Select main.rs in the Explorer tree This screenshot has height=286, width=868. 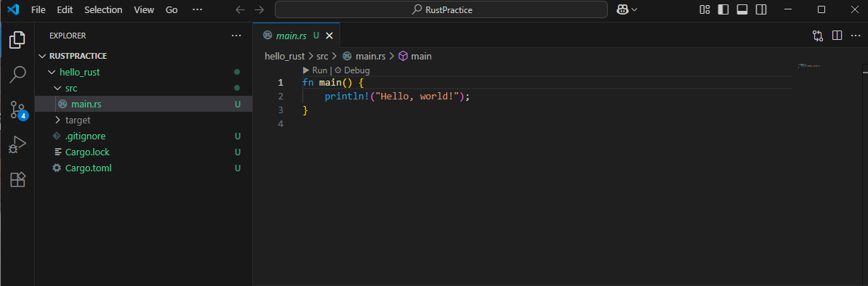[143, 104]
